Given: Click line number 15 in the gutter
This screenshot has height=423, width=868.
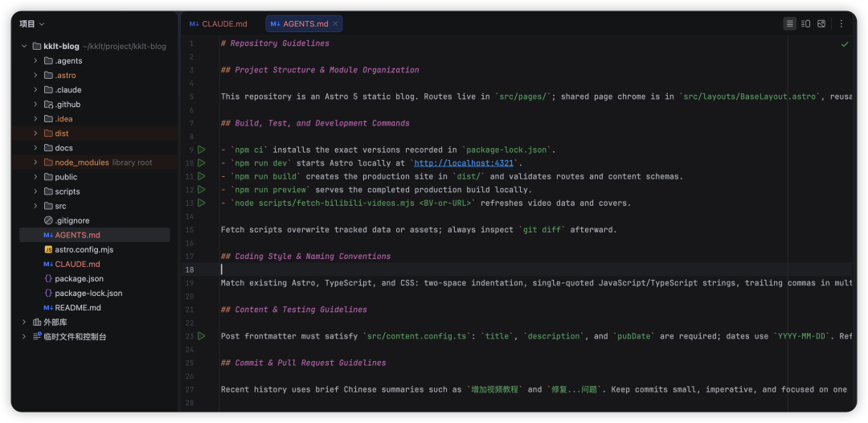Looking at the screenshot, I should (190, 230).
